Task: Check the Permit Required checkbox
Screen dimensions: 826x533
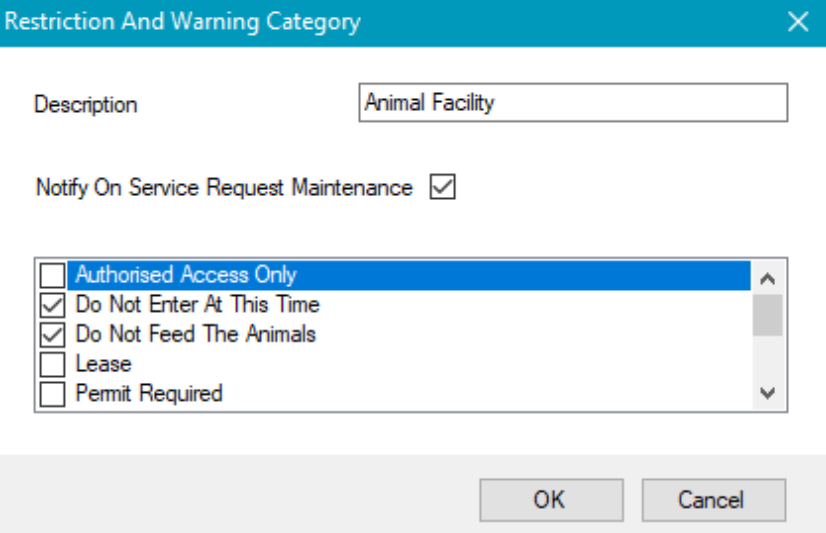Action: (52, 394)
